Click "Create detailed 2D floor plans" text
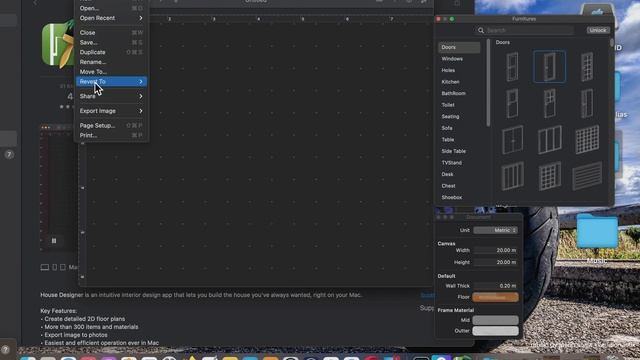The height and width of the screenshot is (360, 640). (84, 319)
